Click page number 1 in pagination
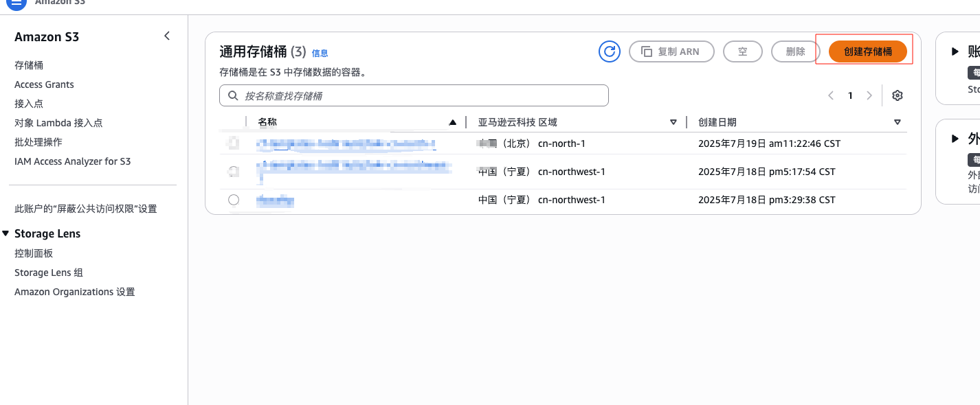 [850, 95]
